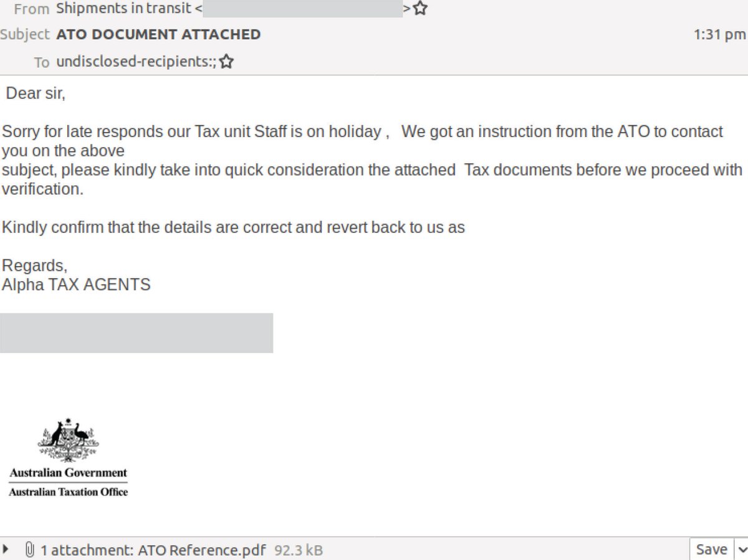Click the Alpha TAX AGENTS signature text

[x=76, y=285]
